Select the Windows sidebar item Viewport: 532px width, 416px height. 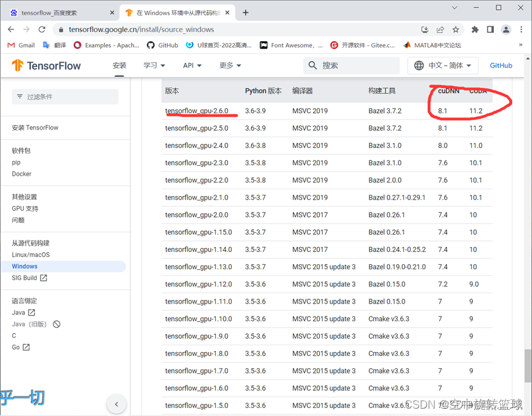tap(63, 266)
